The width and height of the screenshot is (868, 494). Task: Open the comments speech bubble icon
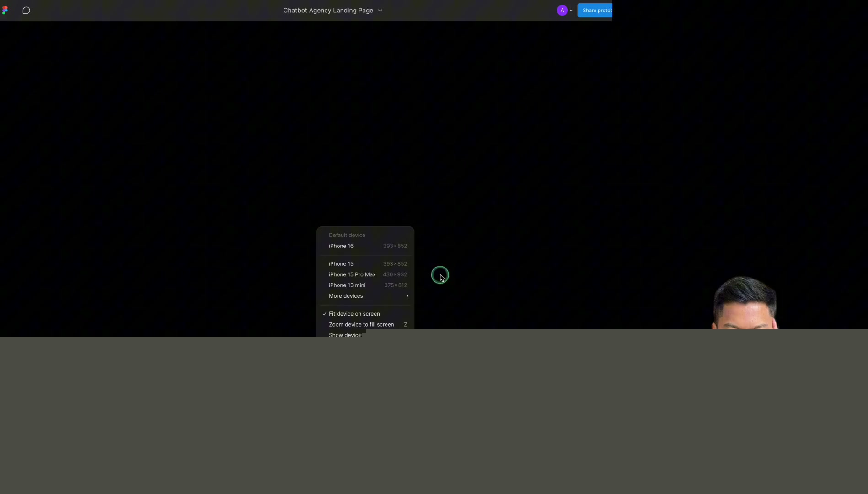(x=26, y=10)
